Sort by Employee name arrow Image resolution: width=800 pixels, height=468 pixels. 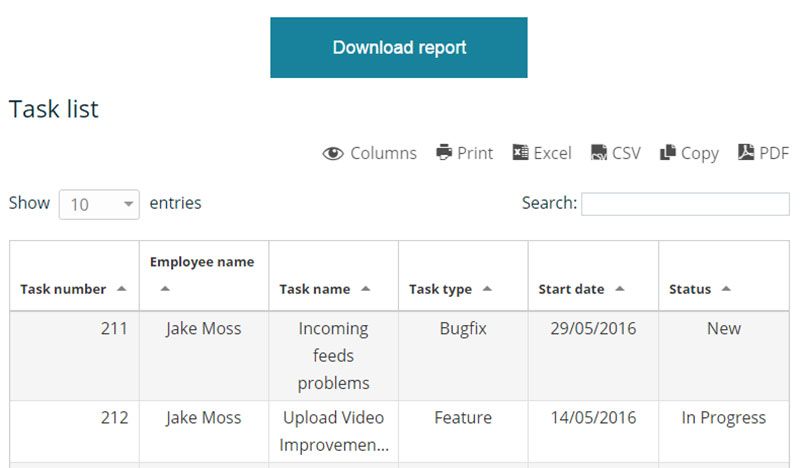[x=165, y=289]
